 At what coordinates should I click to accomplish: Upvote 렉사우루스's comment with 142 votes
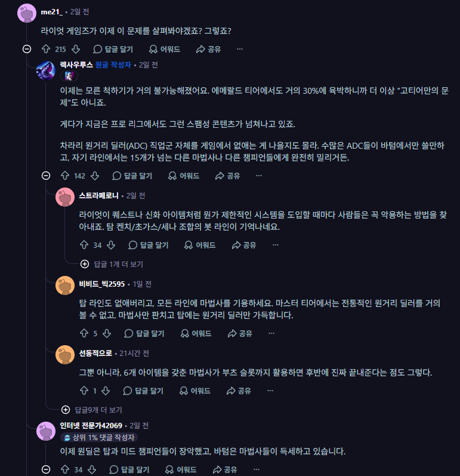[65, 176]
